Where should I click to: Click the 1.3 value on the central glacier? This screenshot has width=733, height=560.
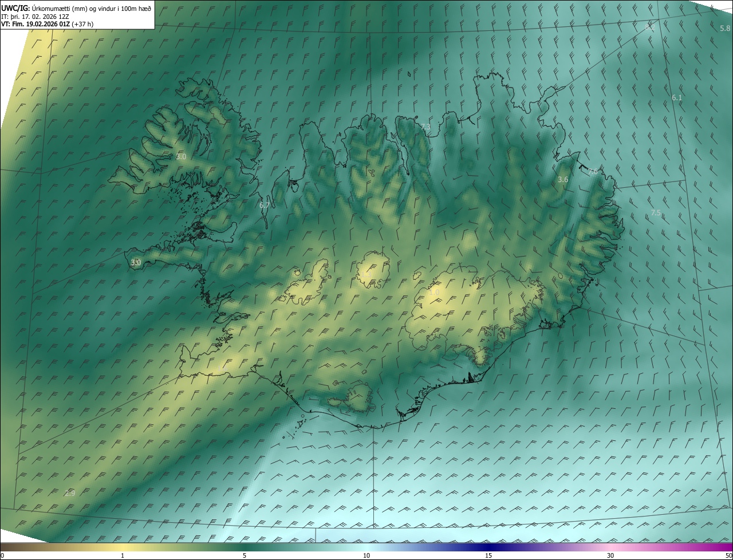pyautogui.click(x=366, y=275)
